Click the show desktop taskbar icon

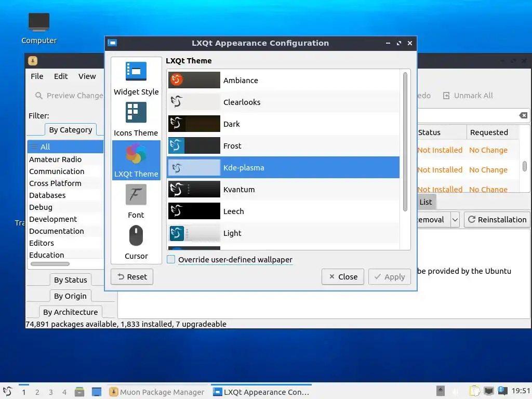97,392
